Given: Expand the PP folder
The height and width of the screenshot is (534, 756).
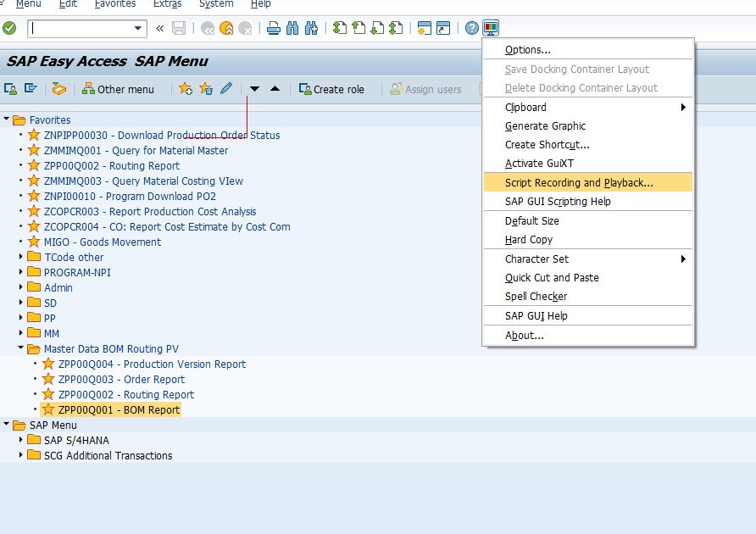Looking at the screenshot, I should tap(20, 317).
